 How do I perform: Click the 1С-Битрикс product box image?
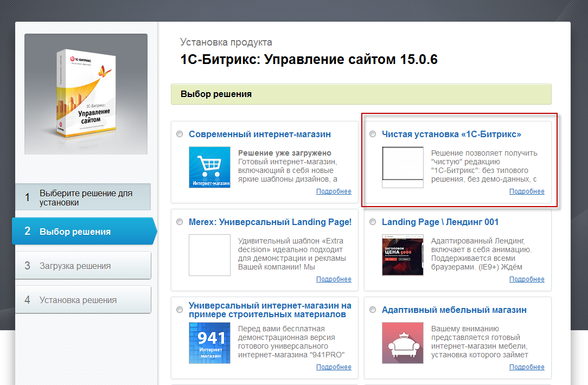(x=86, y=94)
